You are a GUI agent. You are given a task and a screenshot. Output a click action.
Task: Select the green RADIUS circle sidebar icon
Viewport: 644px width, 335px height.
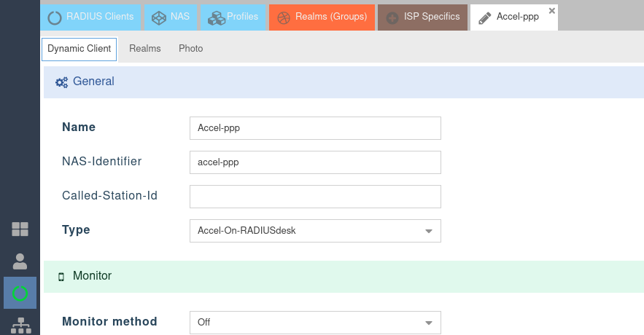tap(20, 293)
